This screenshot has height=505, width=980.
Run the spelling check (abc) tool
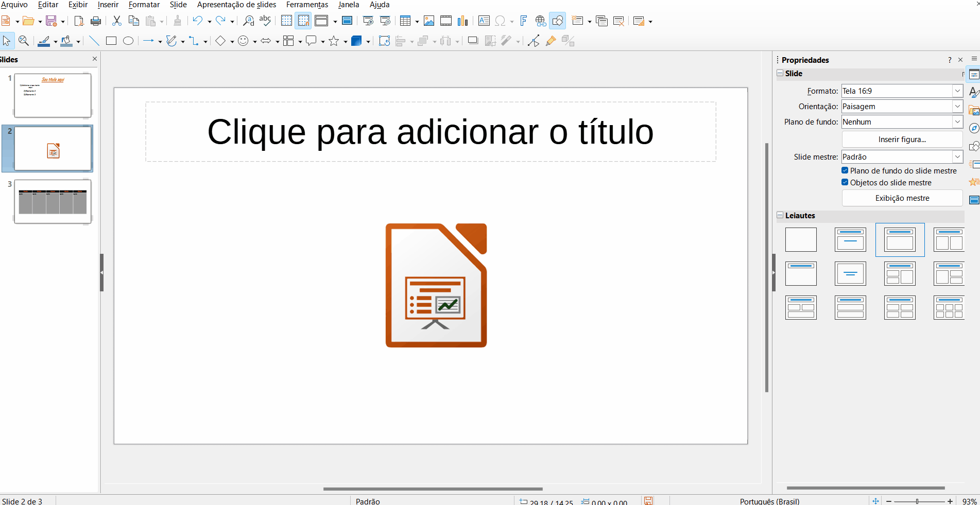pyautogui.click(x=265, y=21)
